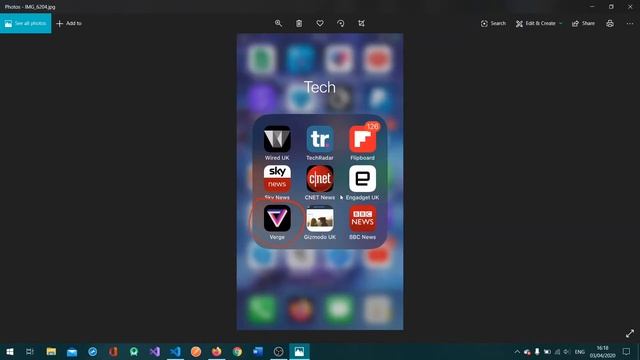Screen dimensions: 640x360
Task: Open Google Chrome from the taskbar
Action: tap(237, 351)
